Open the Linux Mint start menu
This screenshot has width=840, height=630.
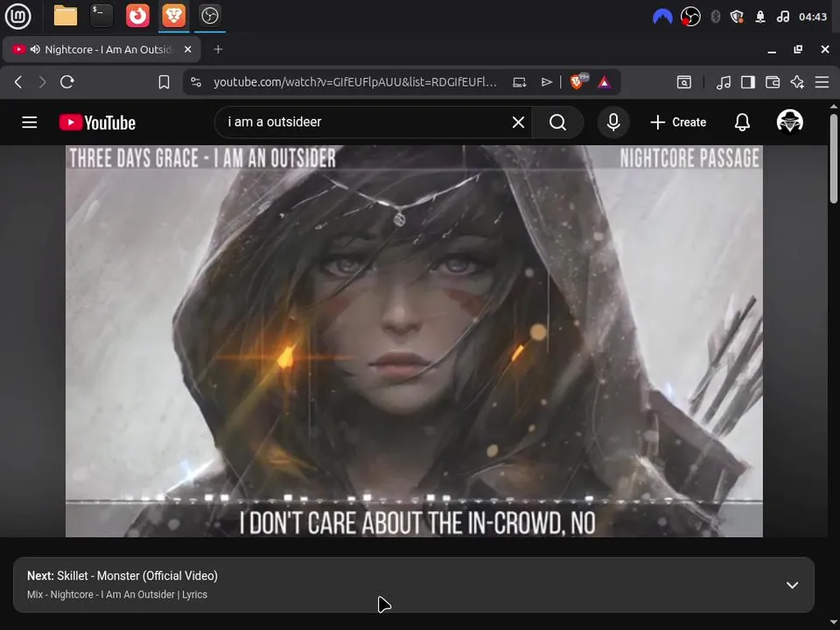(17, 16)
